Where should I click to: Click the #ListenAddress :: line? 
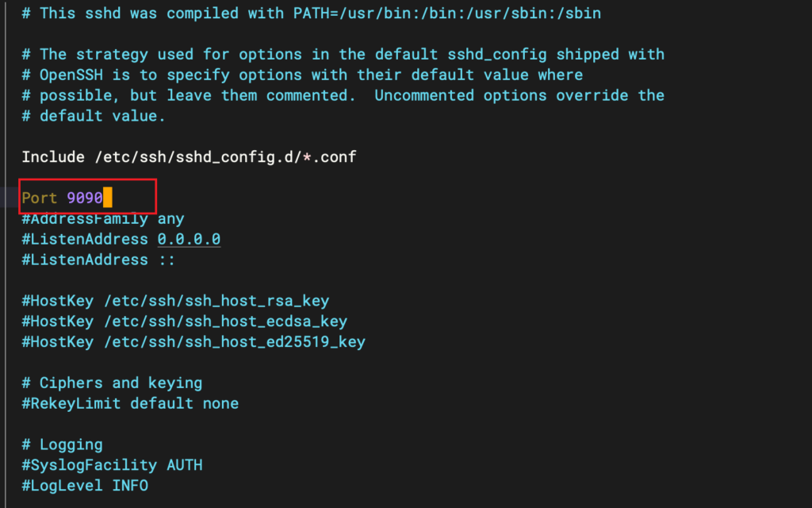coord(98,260)
